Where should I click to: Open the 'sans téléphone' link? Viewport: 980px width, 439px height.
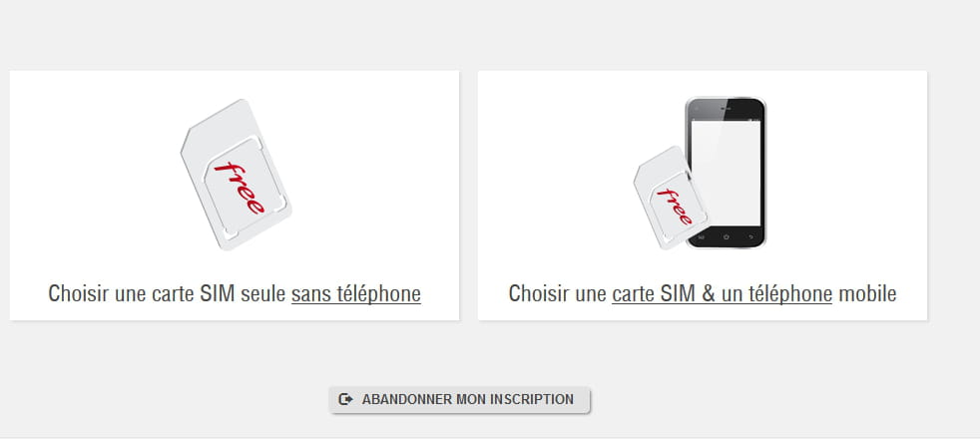click(356, 293)
